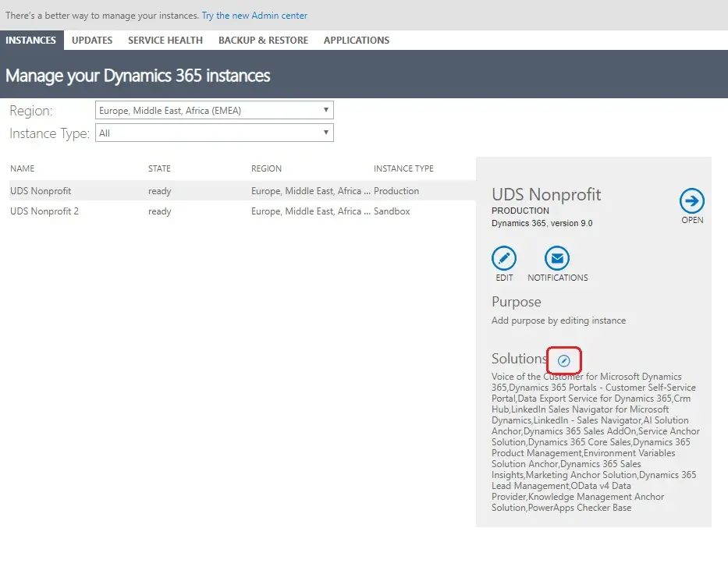728x581 pixels.
Task: Click the ready state of UDS Nonprofit 2
Action: click(x=160, y=211)
